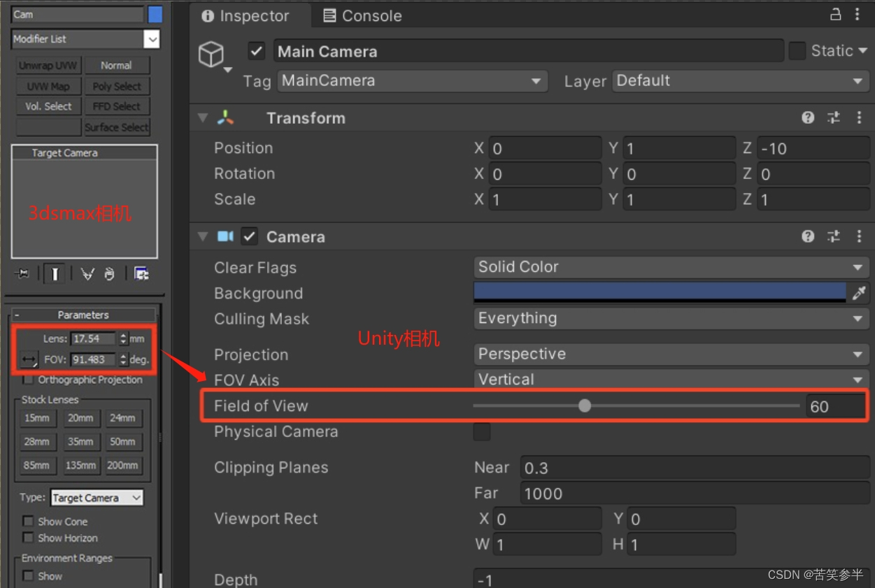The image size is (875, 588).
Task: Collapse the Camera component foldout
Action: (203, 236)
